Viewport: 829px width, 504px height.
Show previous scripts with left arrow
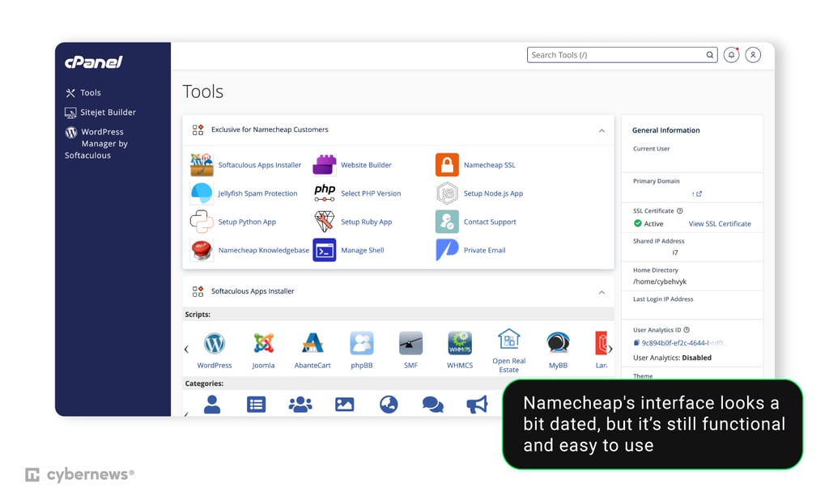click(x=186, y=349)
